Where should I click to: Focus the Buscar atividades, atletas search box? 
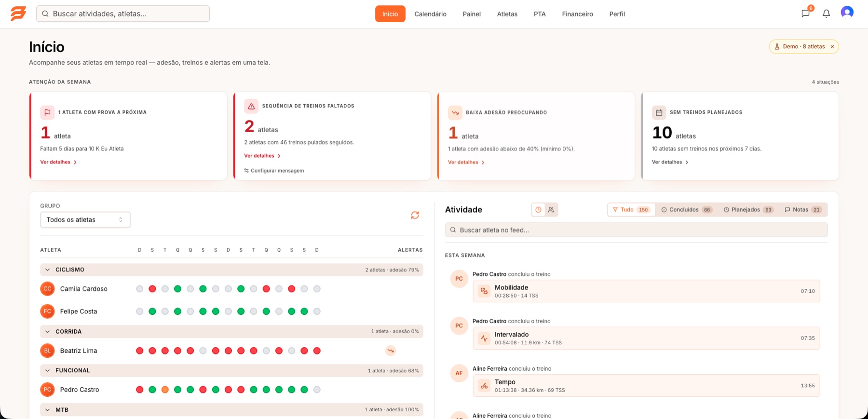123,14
